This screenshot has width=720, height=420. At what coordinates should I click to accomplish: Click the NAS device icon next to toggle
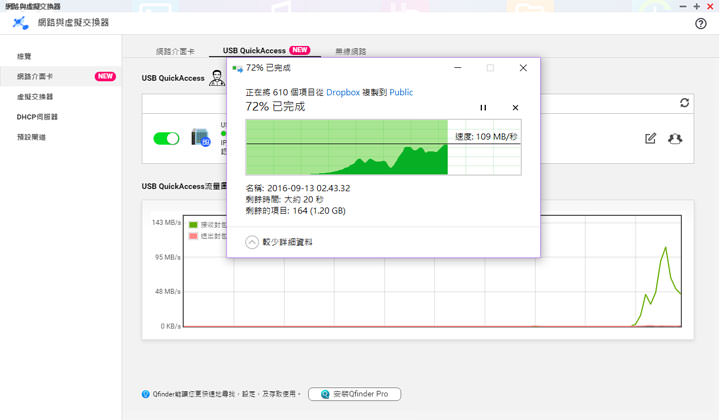point(199,139)
